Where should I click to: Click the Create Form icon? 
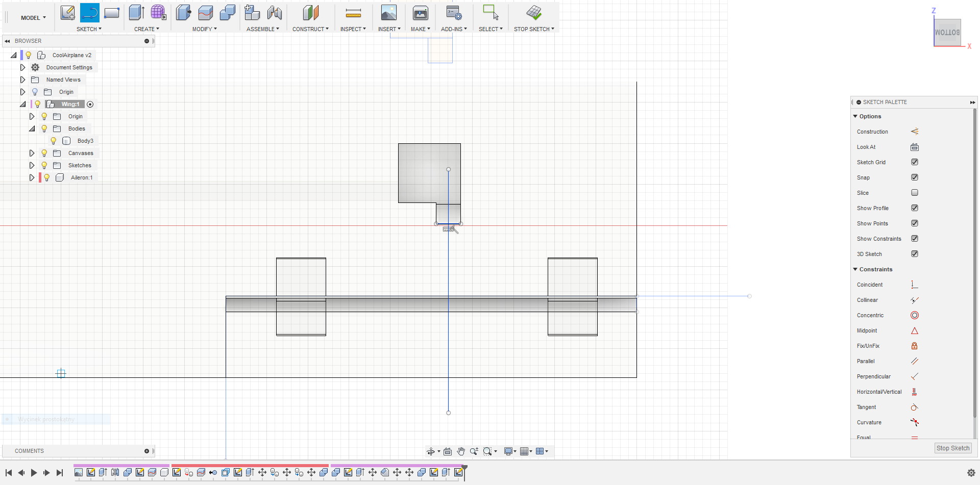coord(159,13)
